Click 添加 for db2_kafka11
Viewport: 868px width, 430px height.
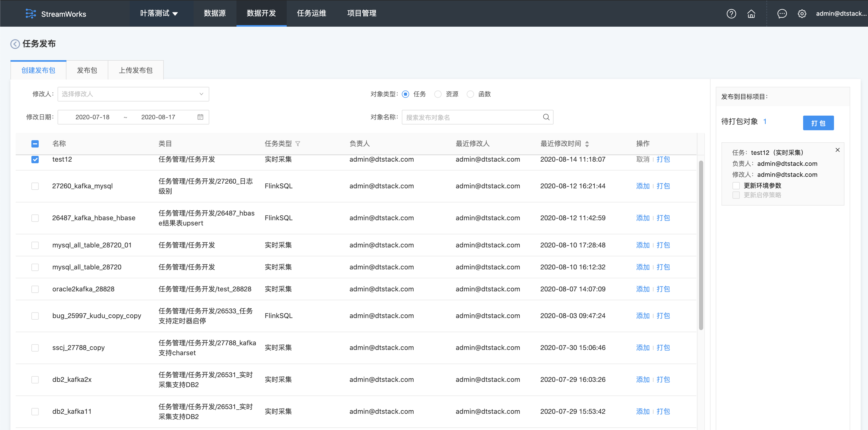pyautogui.click(x=642, y=411)
